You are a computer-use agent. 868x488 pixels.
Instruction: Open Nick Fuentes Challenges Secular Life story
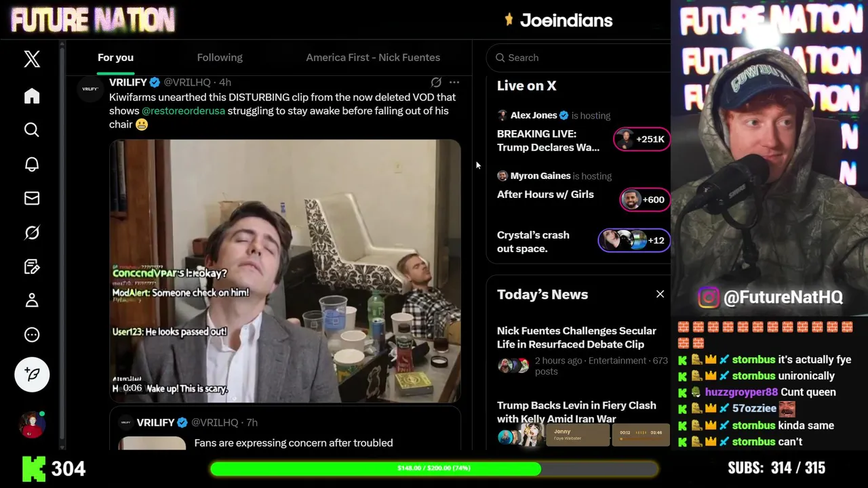coord(576,338)
